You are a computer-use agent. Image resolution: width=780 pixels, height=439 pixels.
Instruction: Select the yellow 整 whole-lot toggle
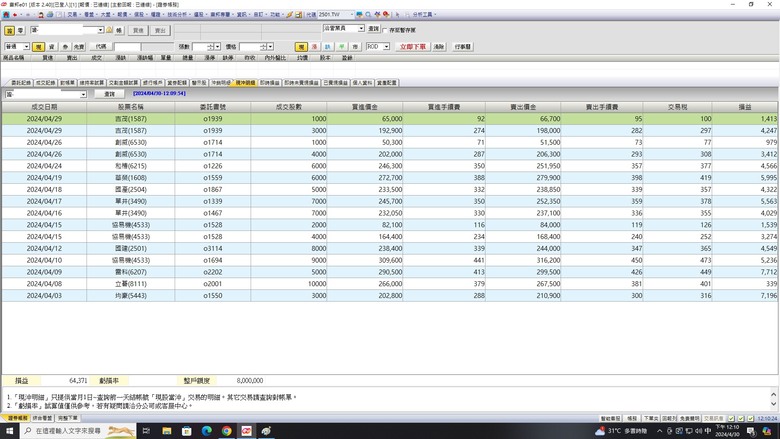tap(9, 30)
